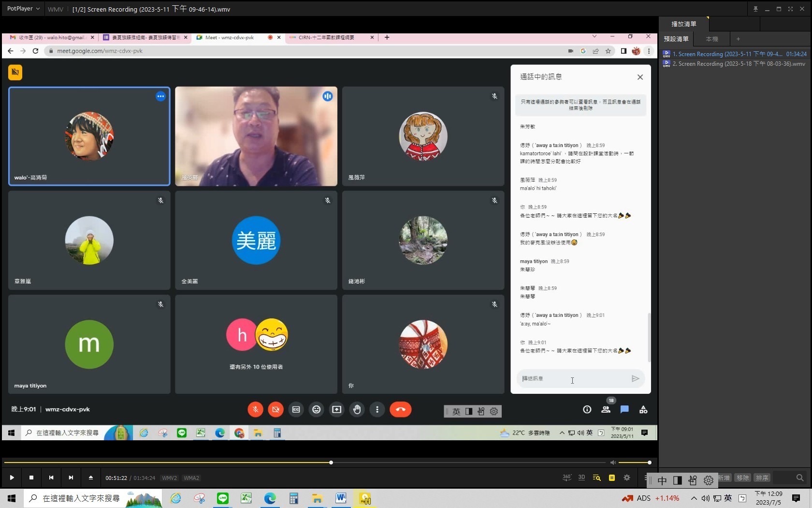This screenshot has height=508, width=812.
Task: Open File Explorer from the taskbar
Action: click(317, 498)
